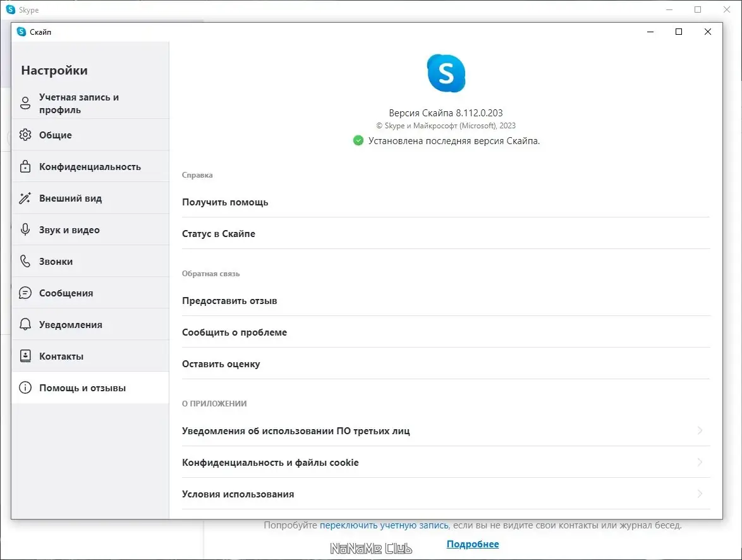The width and height of the screenshot is (742, 560).
Task: Click Получить помощь
Action: click(446, 202)
